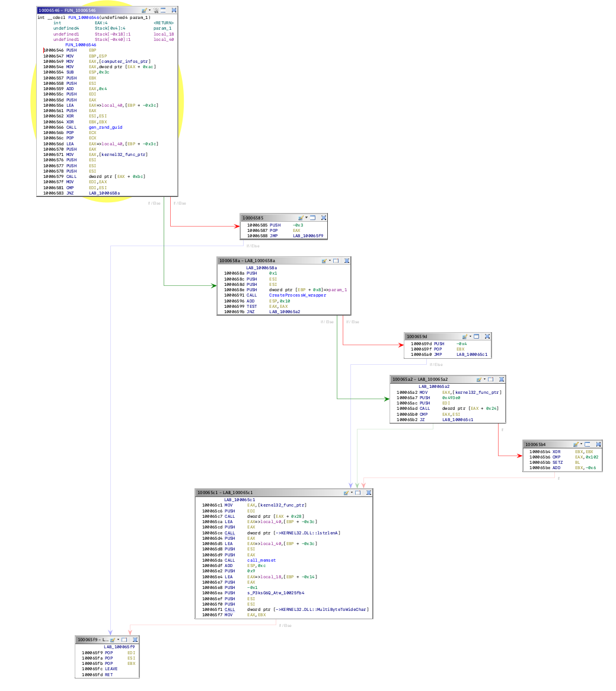Click the paintbrush icon on the 10006585 block header
This screenshot has width=616, height=691.
pyautogui.click(x=301, y=218)
